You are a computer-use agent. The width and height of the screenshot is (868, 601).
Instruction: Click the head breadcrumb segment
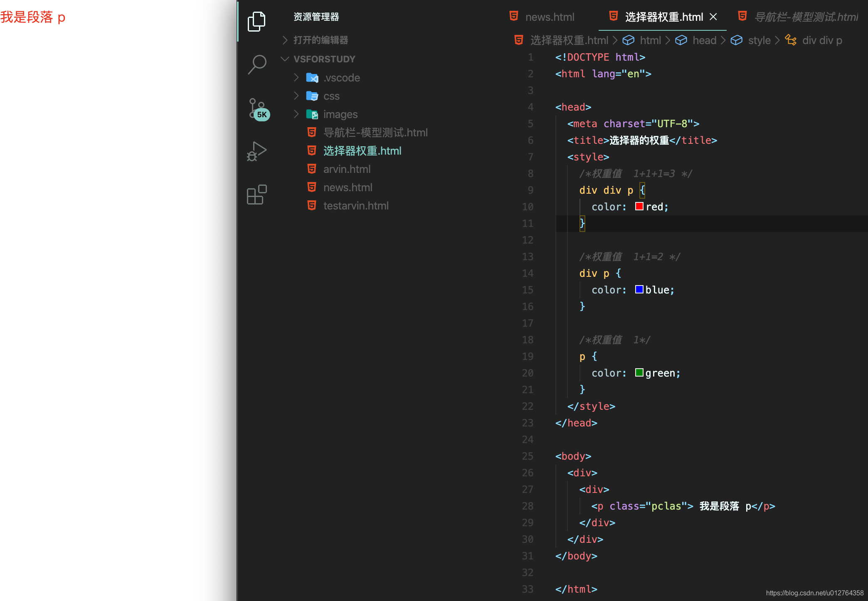point(704,40)
